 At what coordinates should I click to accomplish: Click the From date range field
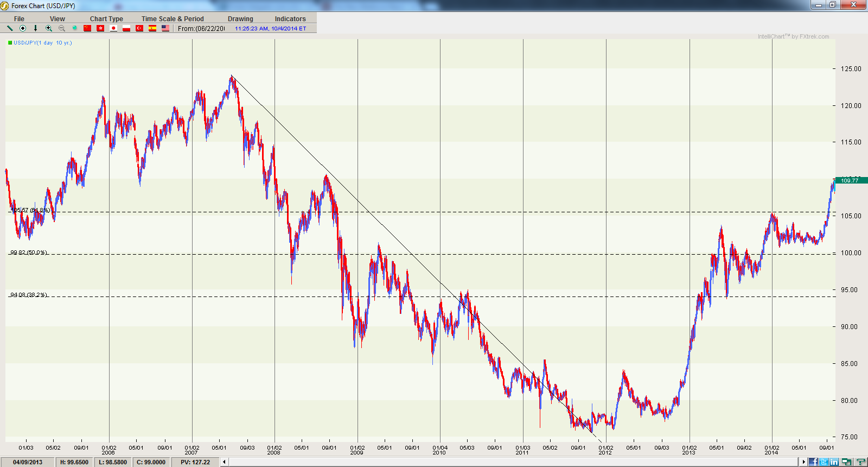tap(201, 29)
